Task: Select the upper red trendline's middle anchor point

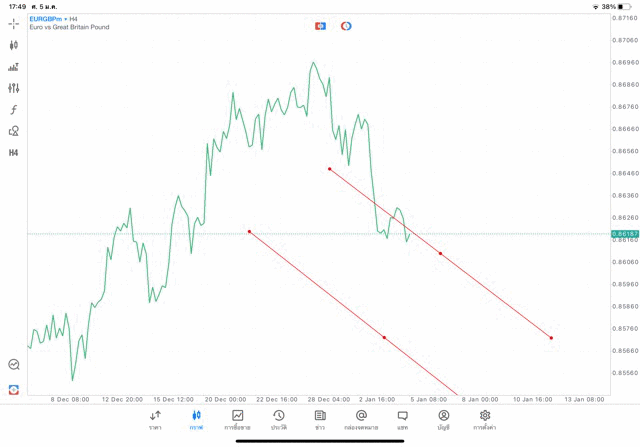Action: click(x=440, y=254)
